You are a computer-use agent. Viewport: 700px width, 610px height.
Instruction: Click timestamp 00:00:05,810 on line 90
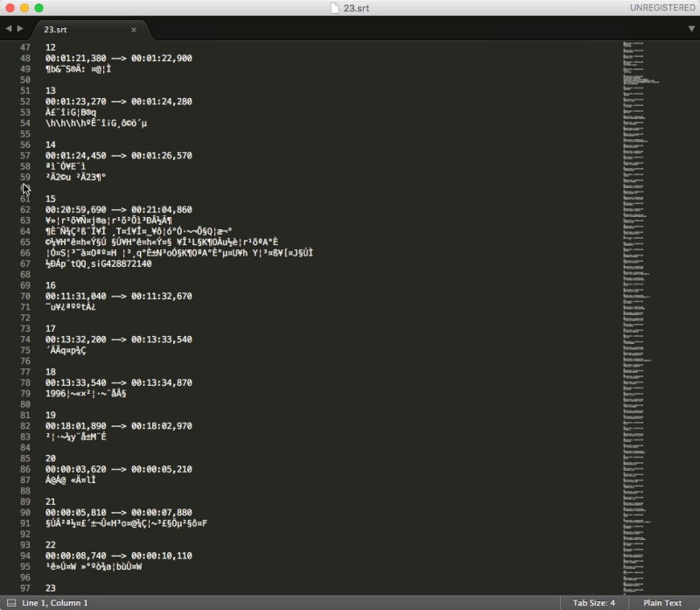(76, 512)
